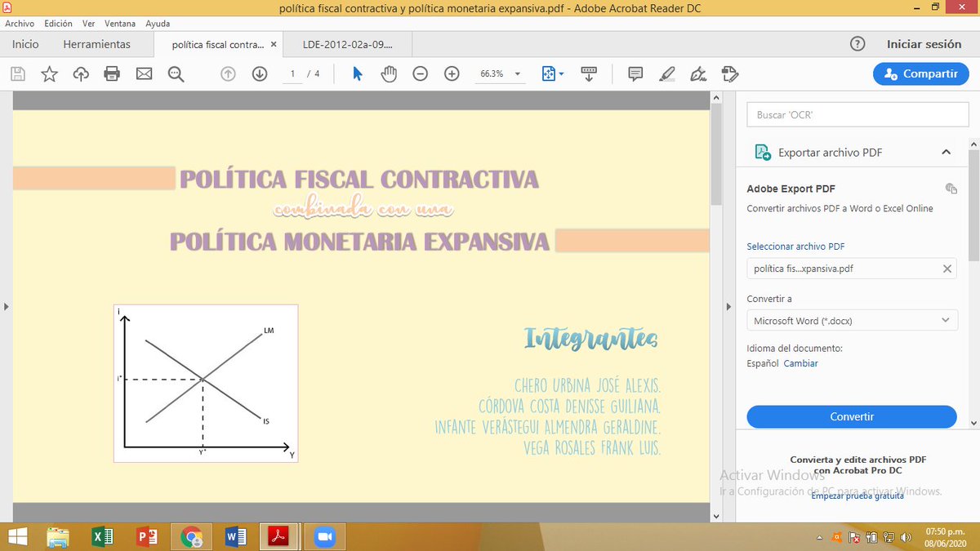Select the highlighter pen tool
This screenshot has height=551, width=980.
667,73
